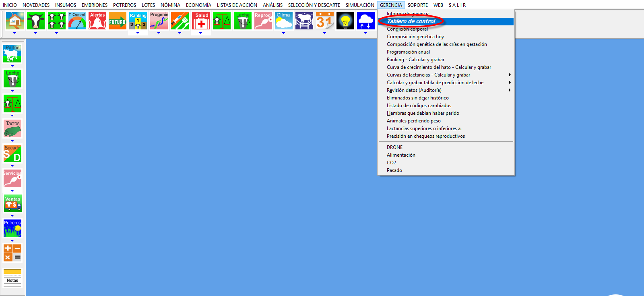
Task: Choose Condición corporal from Gerencia menu
Action: 407,29
